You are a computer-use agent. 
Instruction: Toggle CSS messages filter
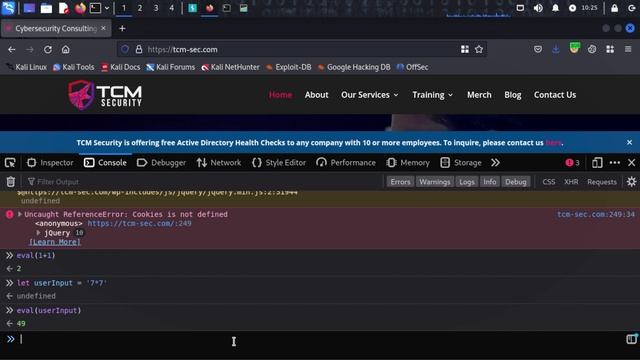[549, 182]
